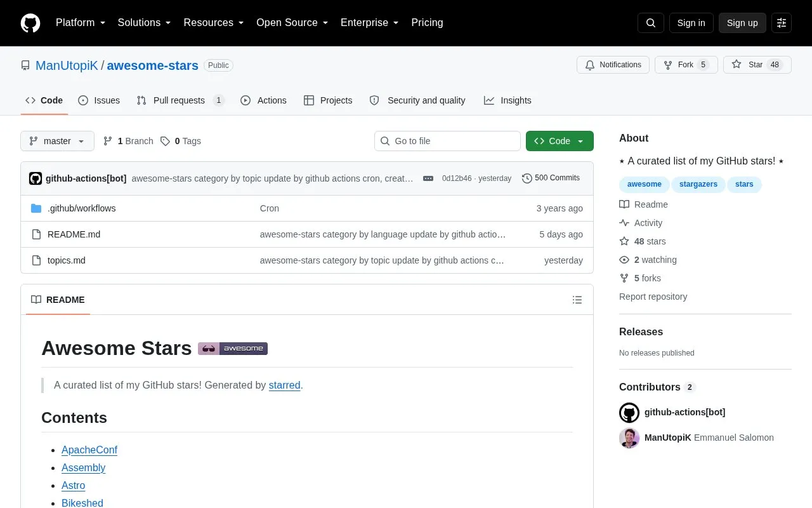The image size is (812, 508).
Task: Open the starred generator link
Action: 284,385
